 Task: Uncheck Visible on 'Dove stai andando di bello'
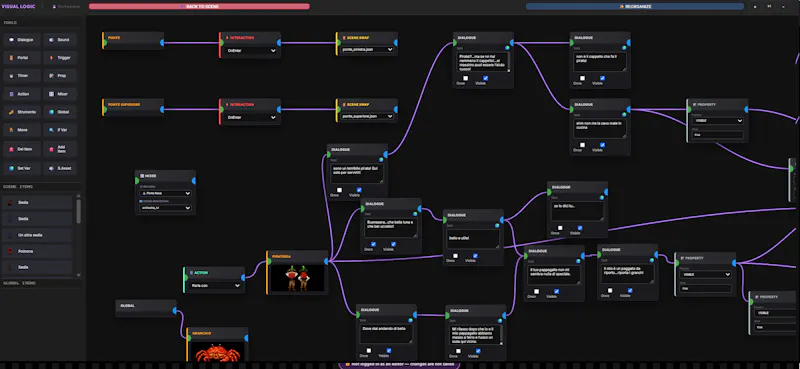click(389, 351)
